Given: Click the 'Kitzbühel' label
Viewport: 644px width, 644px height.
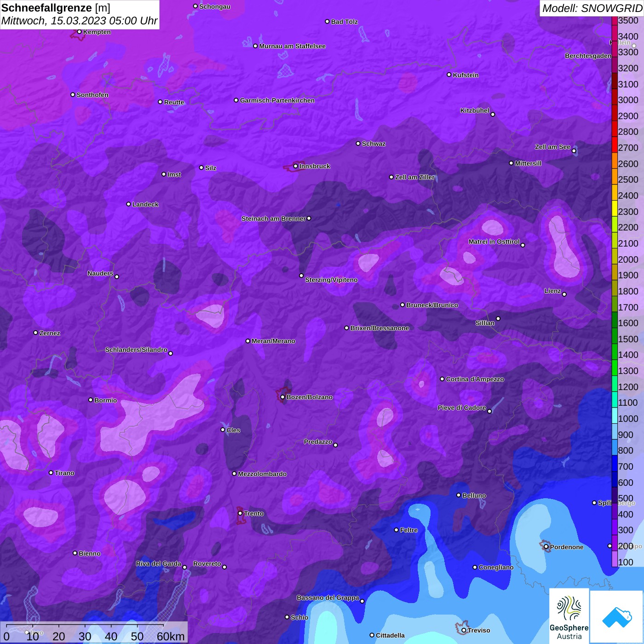Looking at the screenshot, I should click(x=475, y=110).
